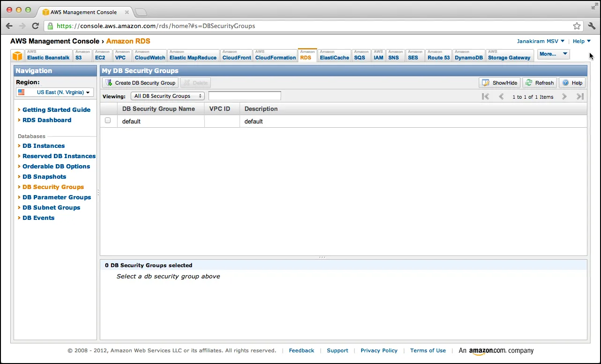Screen dimensions: 601x364
Task: Open the Getting Started Guide link
Action: (x=56, y=109)
